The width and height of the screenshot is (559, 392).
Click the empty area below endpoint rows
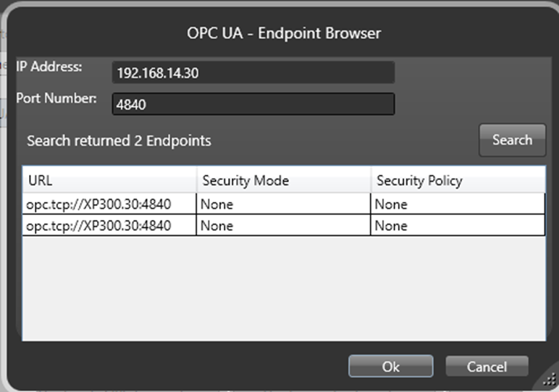282,289
